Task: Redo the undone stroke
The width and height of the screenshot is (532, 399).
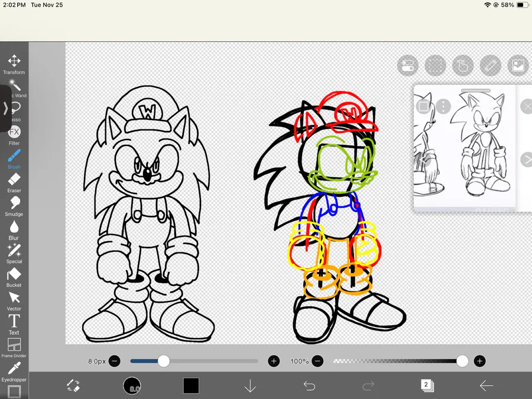Action: pos(368,386)
